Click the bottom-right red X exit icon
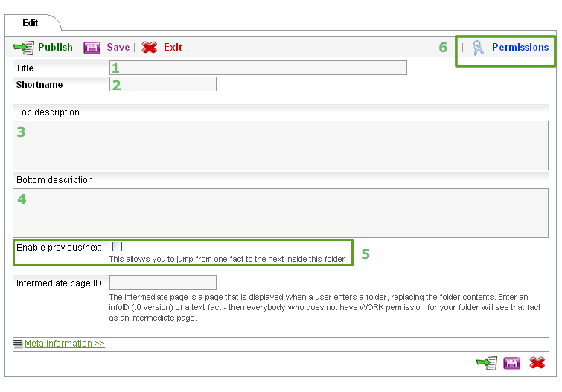Viewport: 562px width, 392px height. tap(537, 363)
